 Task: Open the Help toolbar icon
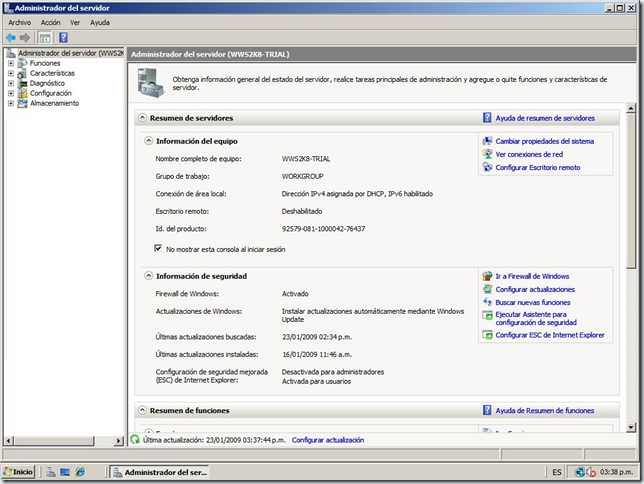(x=63, y=38)
